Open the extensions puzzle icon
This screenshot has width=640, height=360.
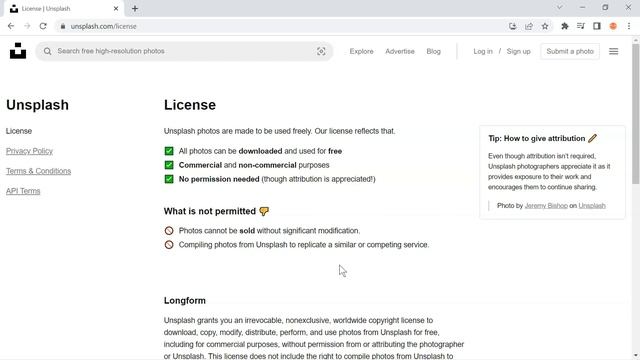click(x=565, y=26)
